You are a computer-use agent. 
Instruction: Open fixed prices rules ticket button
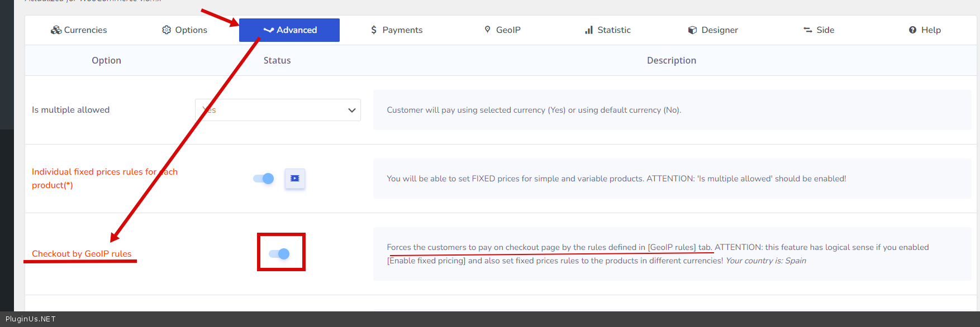point(295,179)
